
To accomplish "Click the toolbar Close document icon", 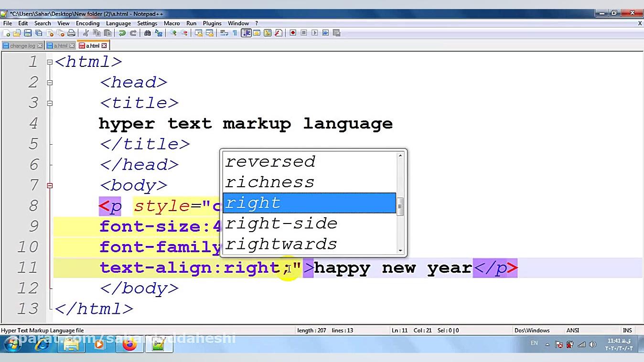I will click(x=50, y=33).
